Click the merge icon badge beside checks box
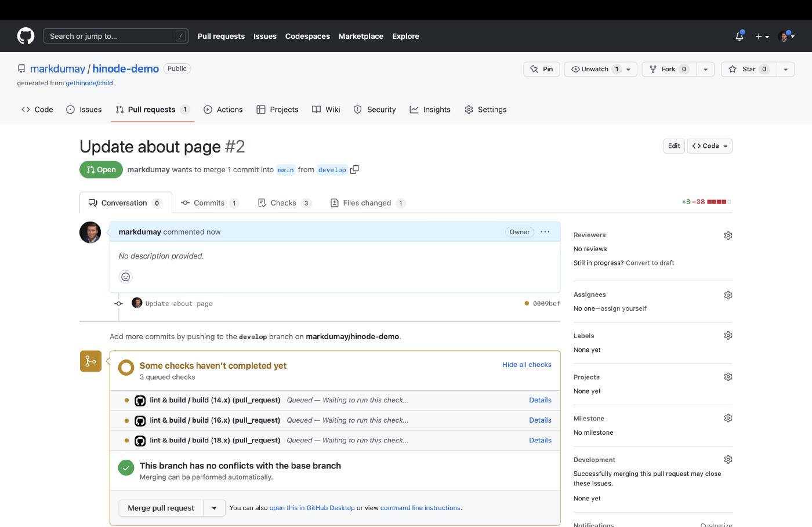 (x=90, y=361)
